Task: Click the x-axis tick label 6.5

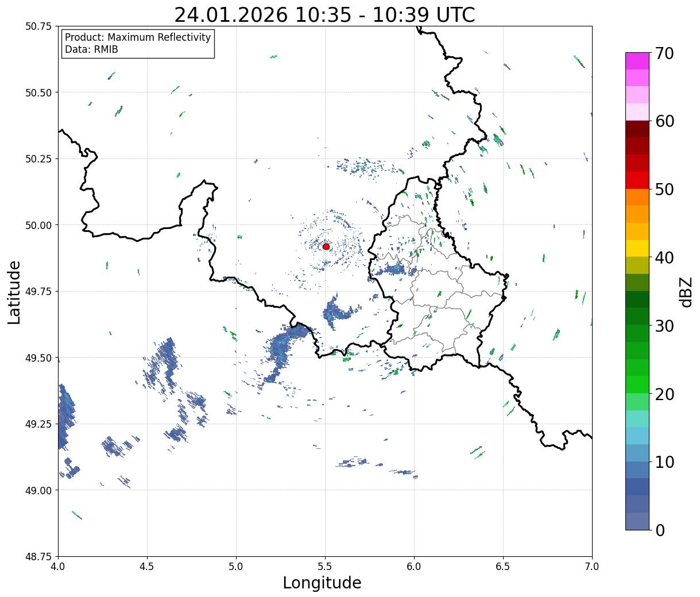Action: tap(503, 566)
